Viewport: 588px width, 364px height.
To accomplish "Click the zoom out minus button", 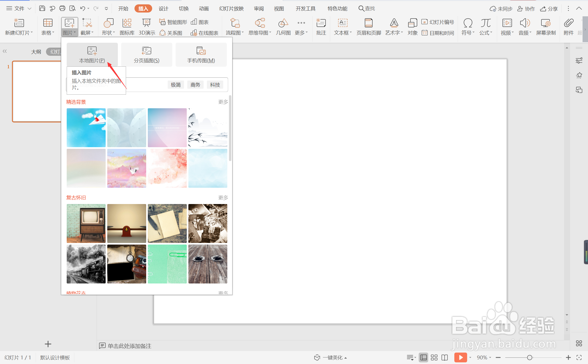I will [498, 357].
